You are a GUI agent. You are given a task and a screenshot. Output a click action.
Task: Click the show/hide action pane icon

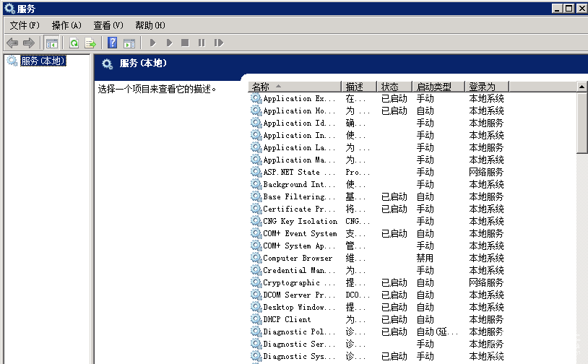129,43
